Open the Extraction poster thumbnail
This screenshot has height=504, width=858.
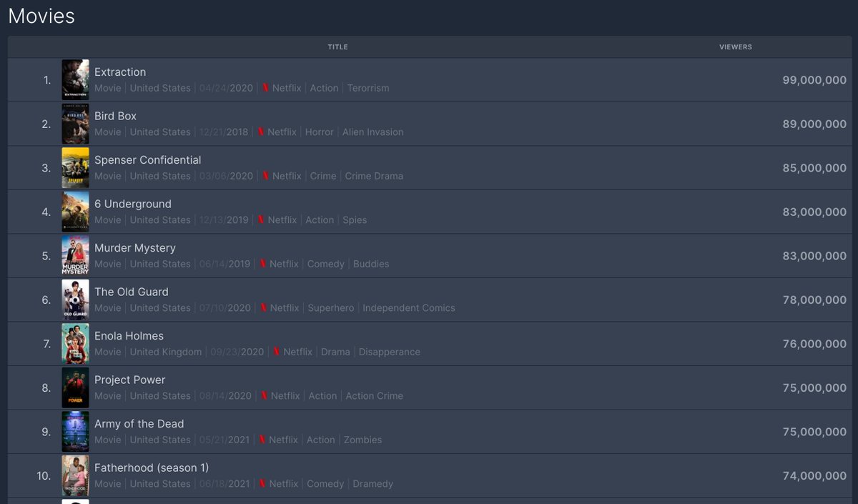tap(76, 79)
